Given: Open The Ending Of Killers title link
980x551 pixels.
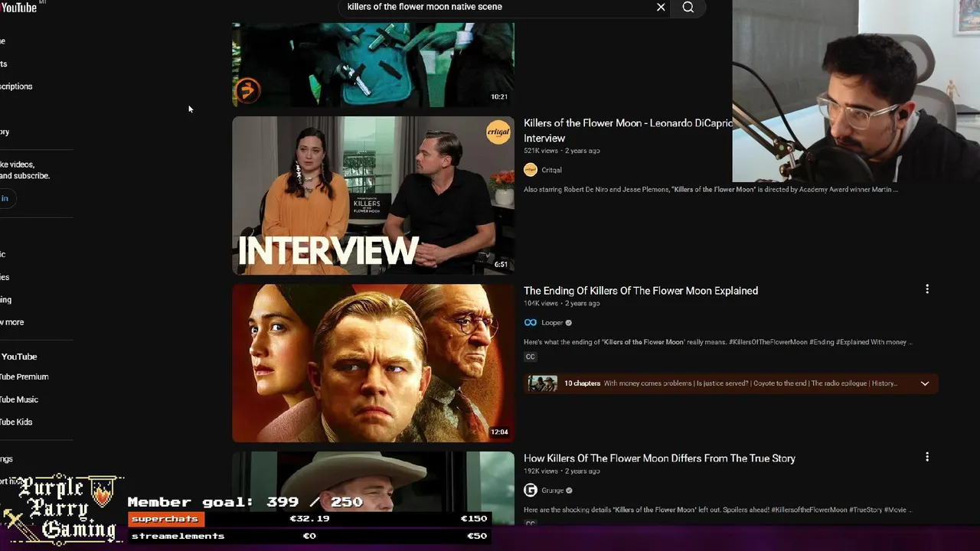Looking at the screenshot, I should tap(641, 291).
